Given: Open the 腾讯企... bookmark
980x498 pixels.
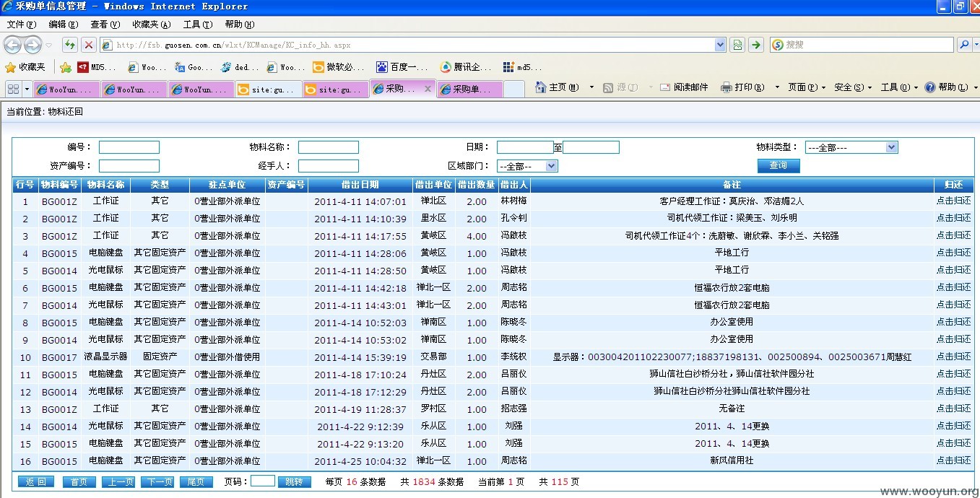Looking at the screenshot, I should point(465,67).
